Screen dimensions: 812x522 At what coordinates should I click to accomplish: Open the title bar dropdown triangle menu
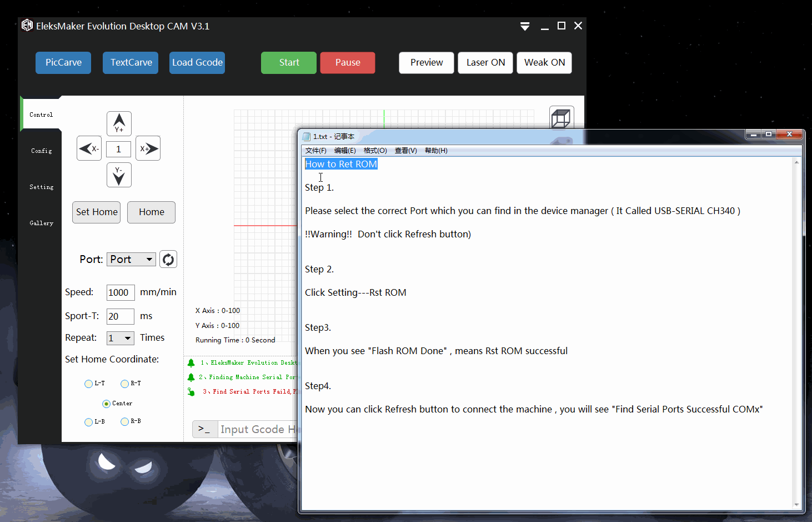[x=525, y=26]
